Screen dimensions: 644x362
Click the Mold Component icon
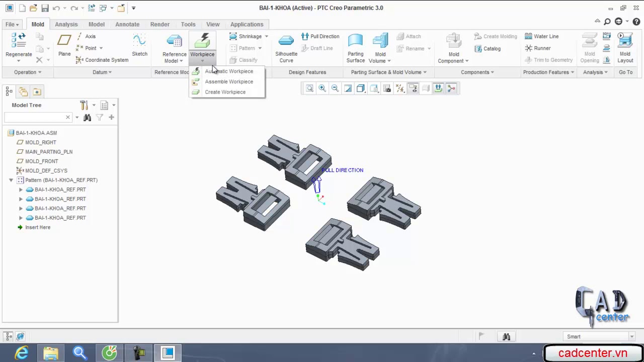[x=454, y=41]
